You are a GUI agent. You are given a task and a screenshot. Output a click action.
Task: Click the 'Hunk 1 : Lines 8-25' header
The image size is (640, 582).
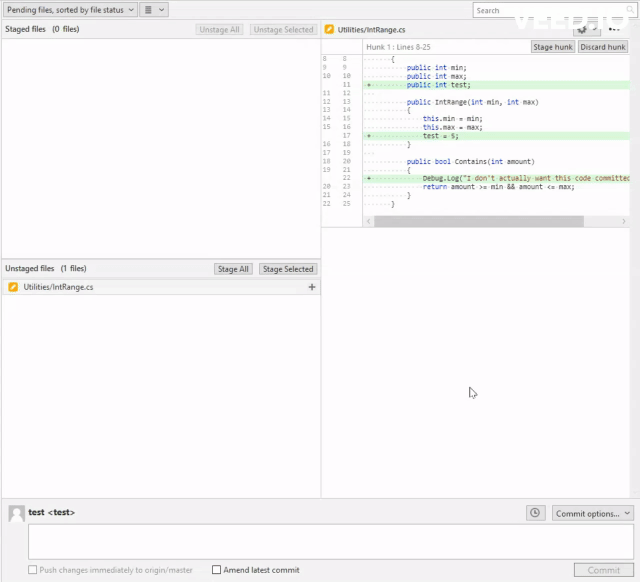tap(398, 47)
